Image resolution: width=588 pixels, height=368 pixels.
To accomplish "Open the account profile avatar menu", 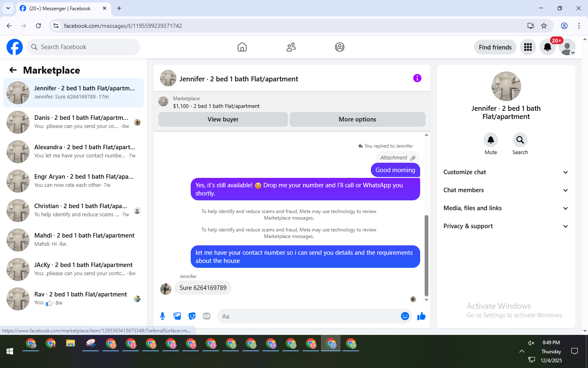I will (x=567, y=47).
